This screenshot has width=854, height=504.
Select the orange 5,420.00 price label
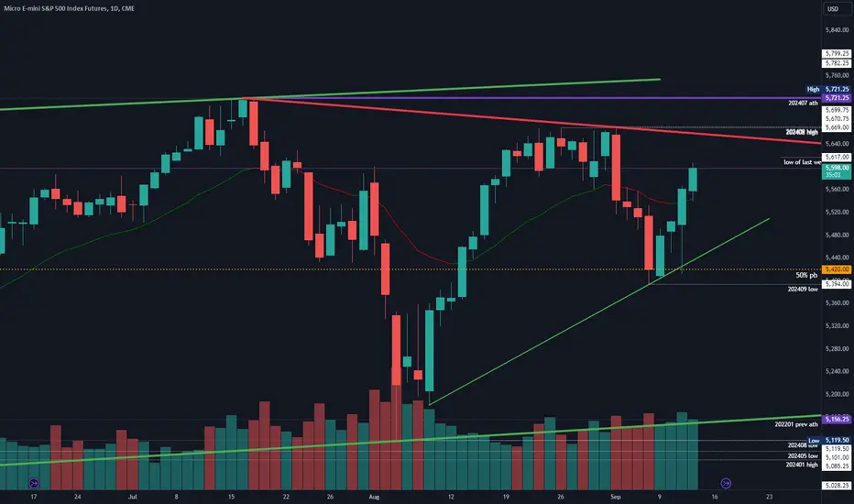(837, 269)
